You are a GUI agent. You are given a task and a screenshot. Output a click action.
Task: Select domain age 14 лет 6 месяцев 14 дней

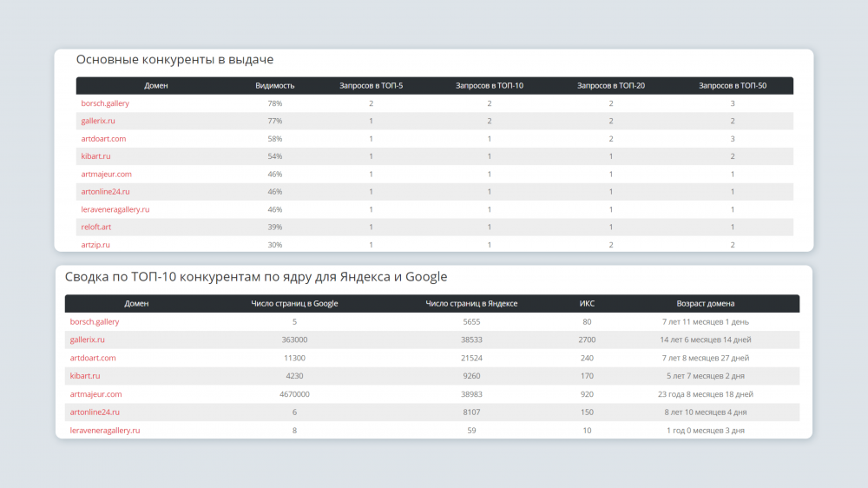pyautogui.click(x=705, y=340)
